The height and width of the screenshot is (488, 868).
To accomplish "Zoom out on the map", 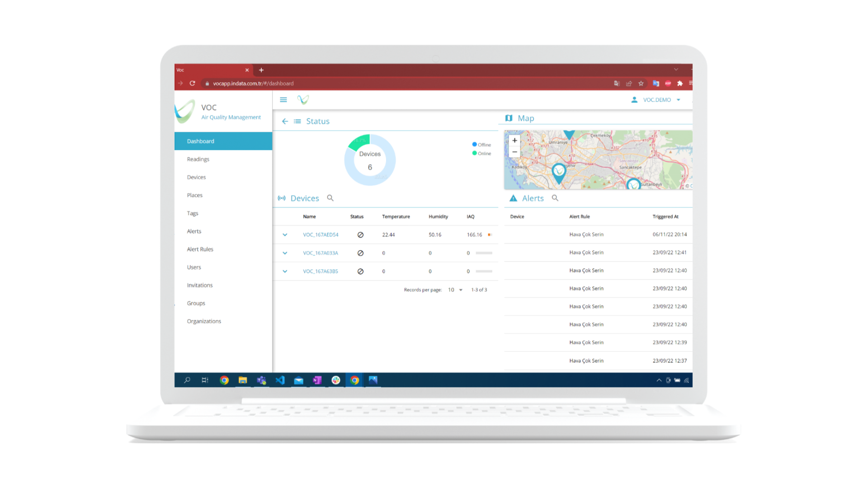I will point(514,152).
